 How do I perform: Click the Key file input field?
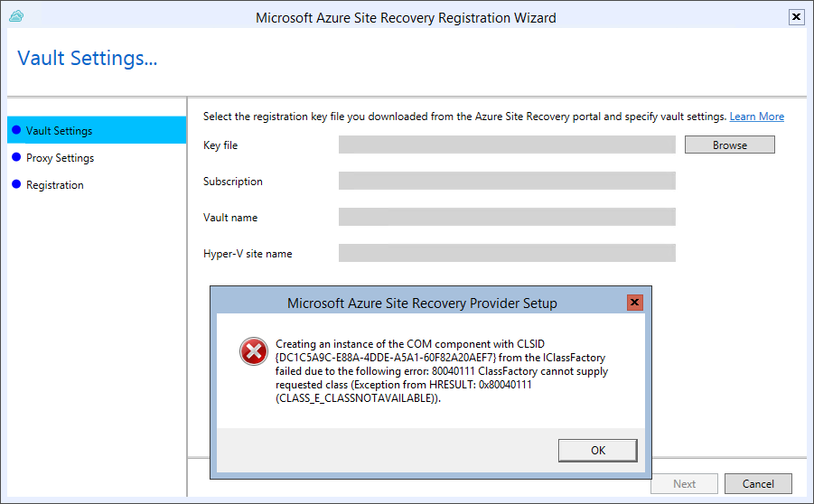[x=507, y=145]
